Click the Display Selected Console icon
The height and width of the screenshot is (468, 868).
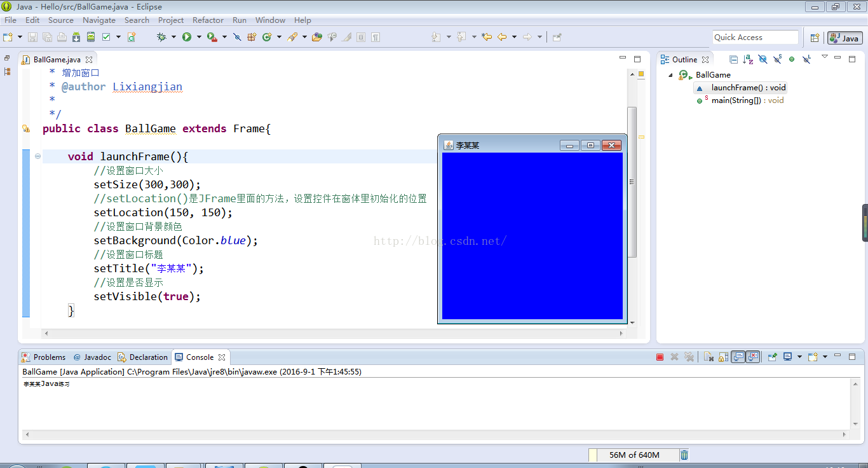click(x=787, y=357)
